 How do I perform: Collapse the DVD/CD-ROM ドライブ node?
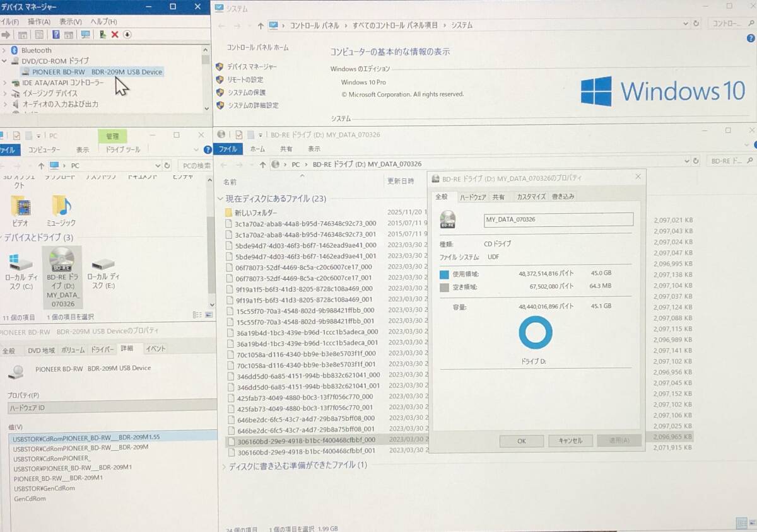click(x=4, y=61)
